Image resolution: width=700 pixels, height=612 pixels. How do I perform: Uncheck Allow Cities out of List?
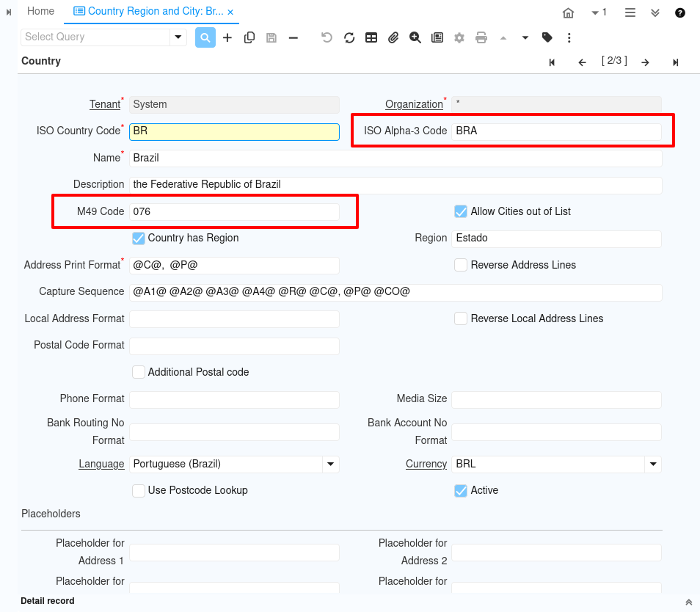click(x=461, y=211)
